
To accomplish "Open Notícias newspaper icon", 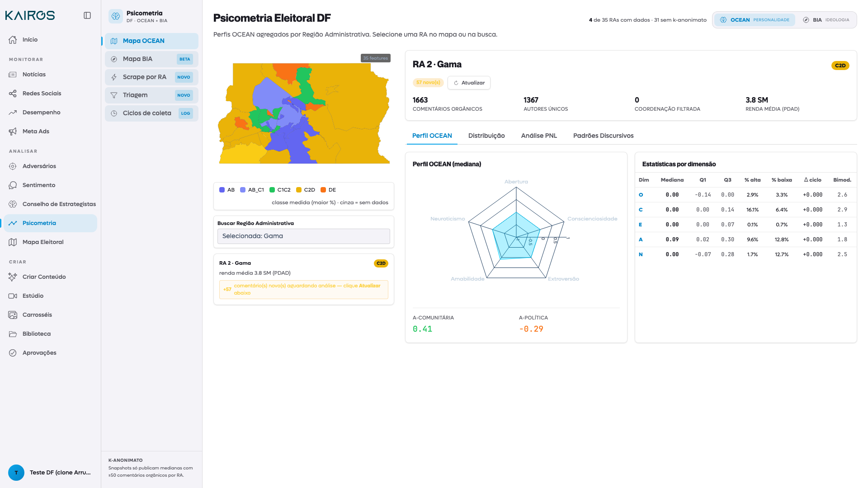I will (x=13, y=75).
